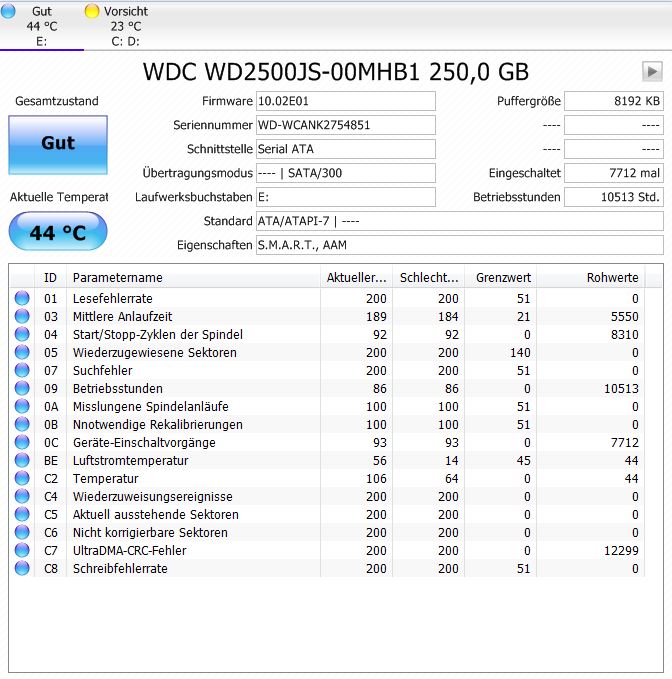The width and height of the screenshot is (672, 679).
Task: Select the Geräte-Einschaltvorgänge parameter name
Action: coord(144,443)
